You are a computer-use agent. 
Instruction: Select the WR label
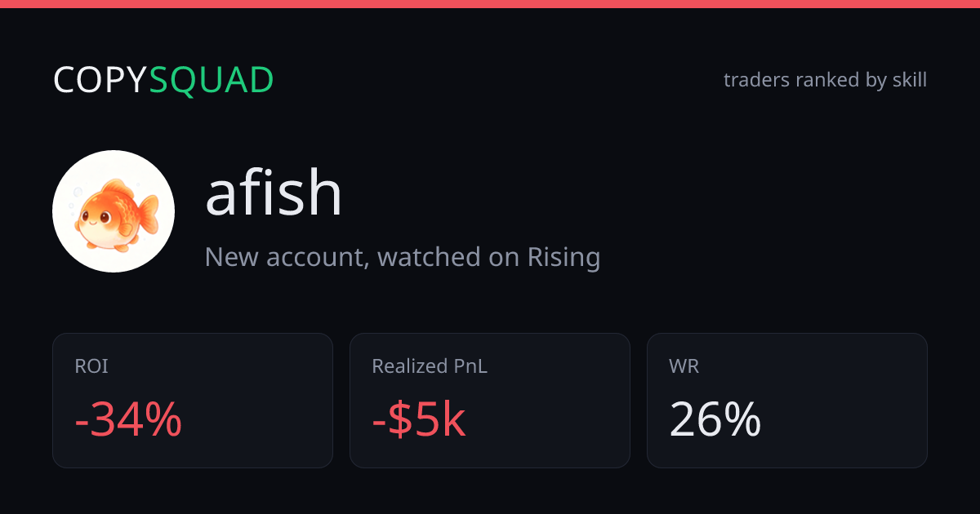[684, 366]
